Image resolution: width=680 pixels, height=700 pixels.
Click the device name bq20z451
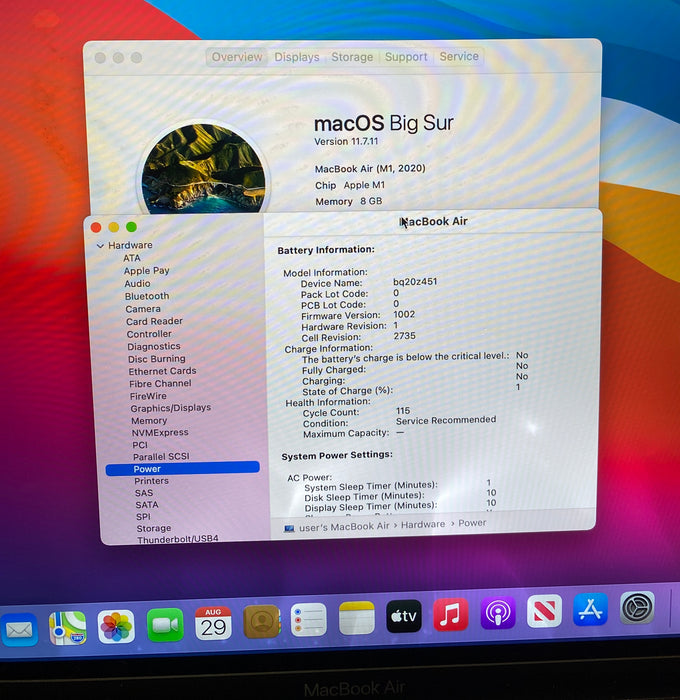415,282
